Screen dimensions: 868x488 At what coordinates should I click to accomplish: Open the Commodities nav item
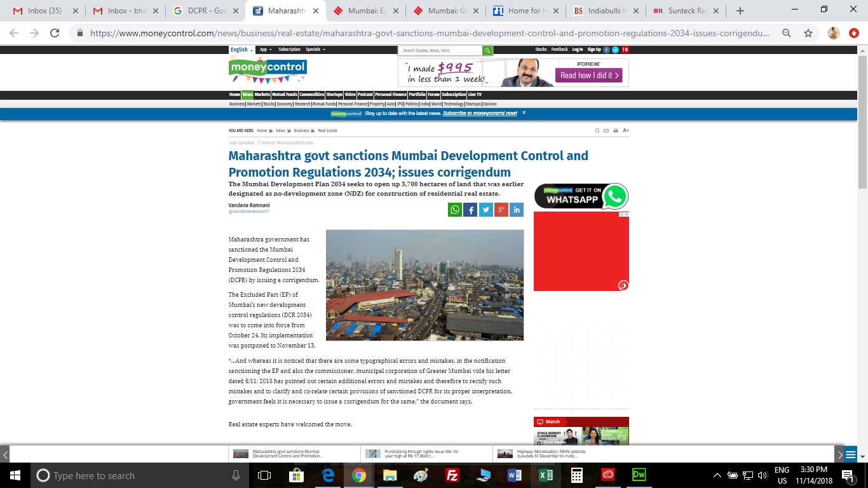pyautogui.click(x=312, y=95)
